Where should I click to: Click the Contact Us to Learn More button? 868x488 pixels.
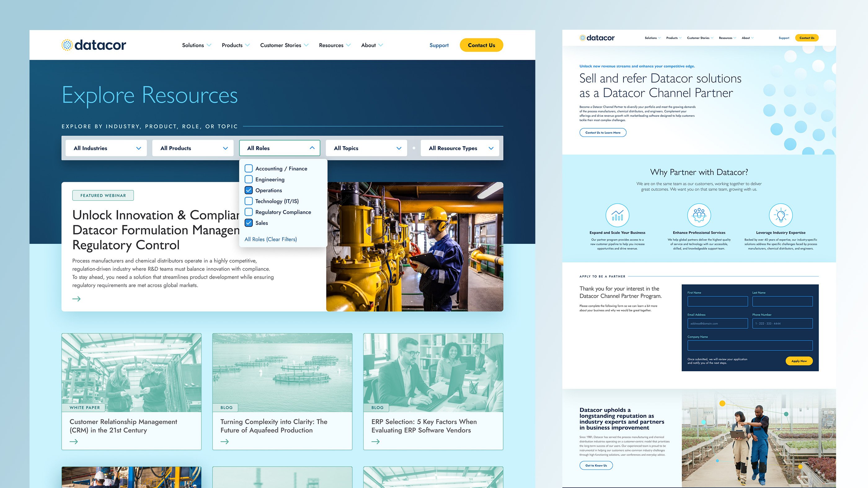(x=603, y=132)
